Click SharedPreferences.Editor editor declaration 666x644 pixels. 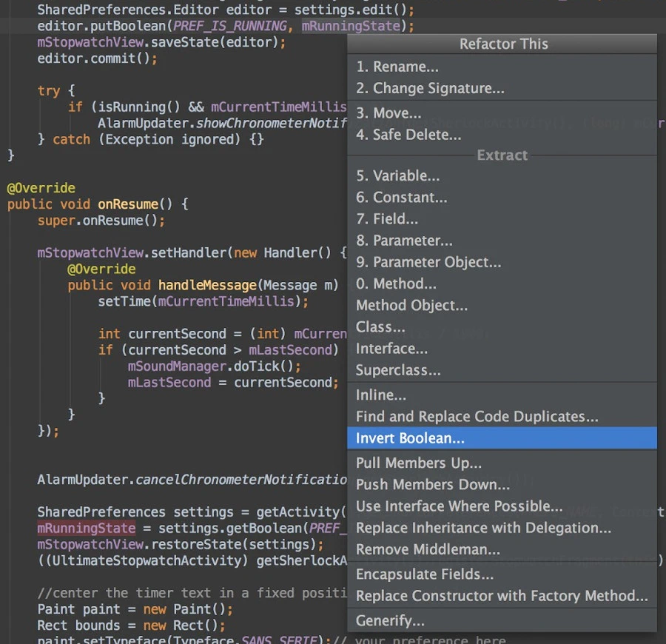226,10
